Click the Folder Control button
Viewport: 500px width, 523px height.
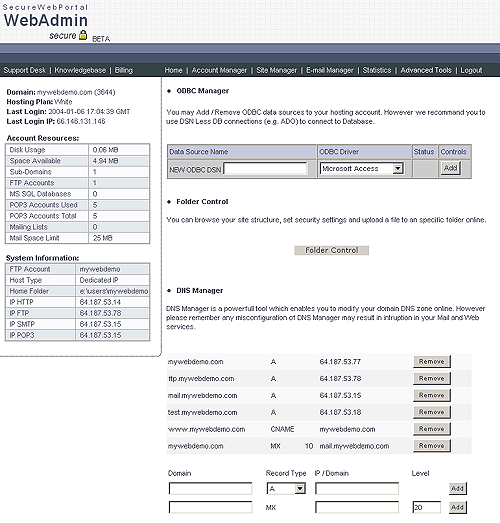click(x=332, y=250)
